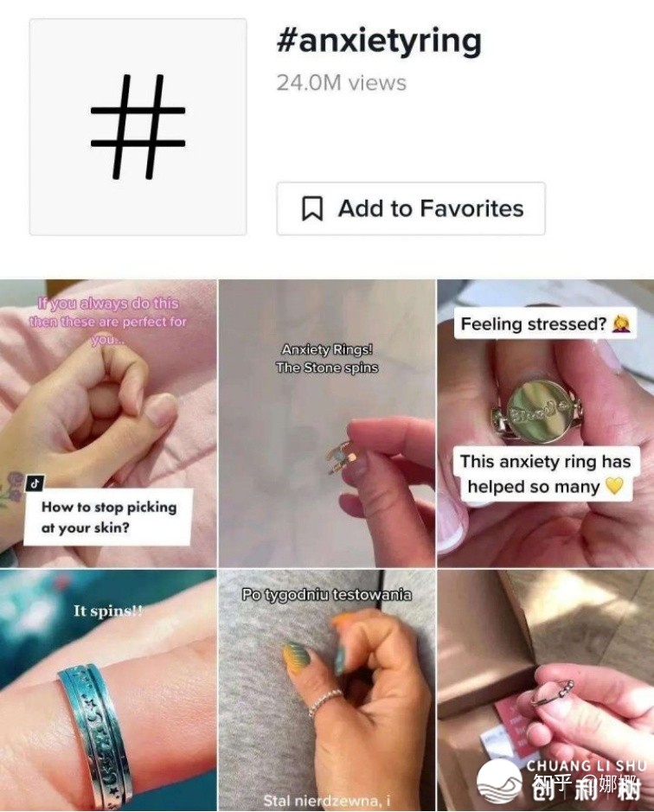Click the gold engraved signet ring in video
Image resolution: width=654 pixels, height=812 pixels.
click(536, 410)
